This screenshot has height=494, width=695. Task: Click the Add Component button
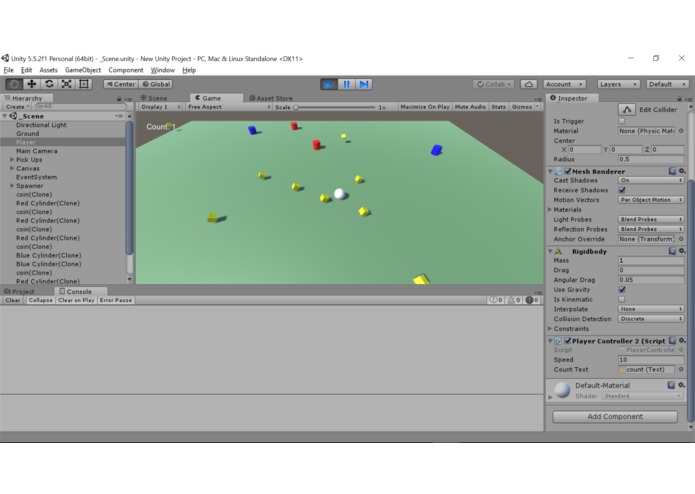pyautogui.click(x=615, y=416)
